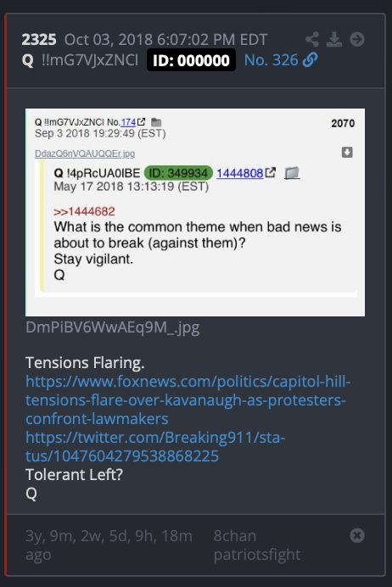Image resolution: width=392 pixels, height=587 pixels.
Task: Dismiss post with circled X icon
Action: [x=357, y=535]
